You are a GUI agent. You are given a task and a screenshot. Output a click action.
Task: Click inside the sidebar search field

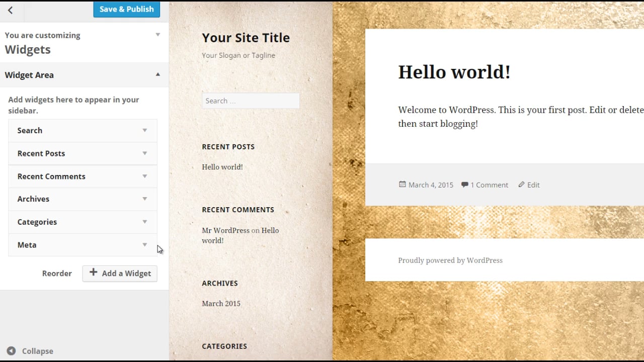click(251, 101)
